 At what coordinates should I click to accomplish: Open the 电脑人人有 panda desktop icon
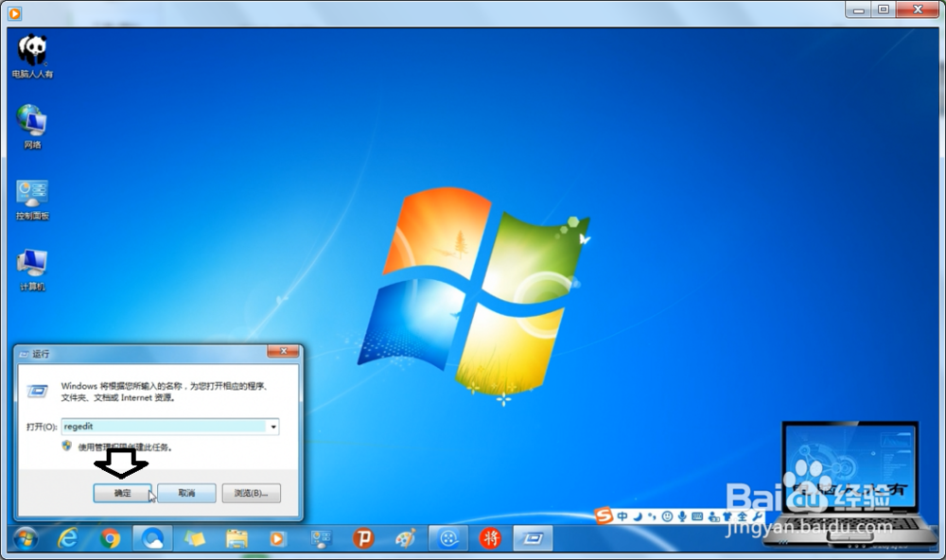pos(32,56)
